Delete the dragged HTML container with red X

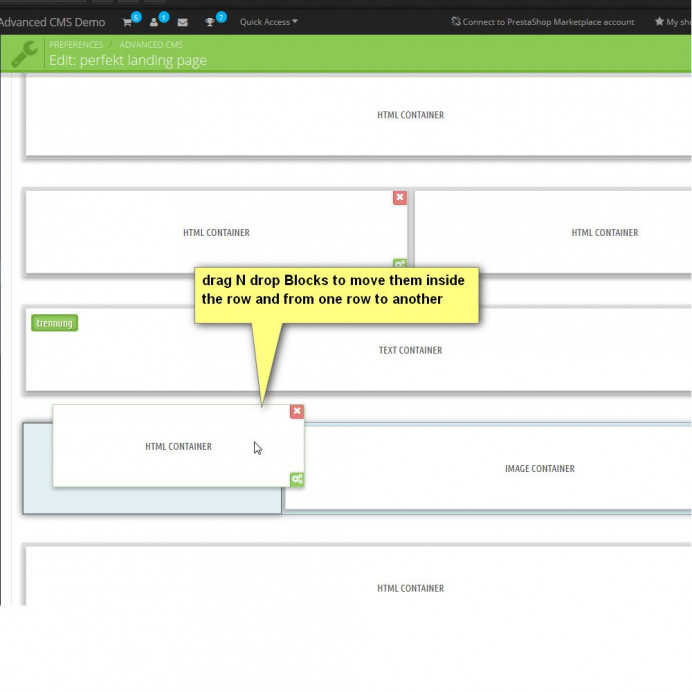pos(297,411)
